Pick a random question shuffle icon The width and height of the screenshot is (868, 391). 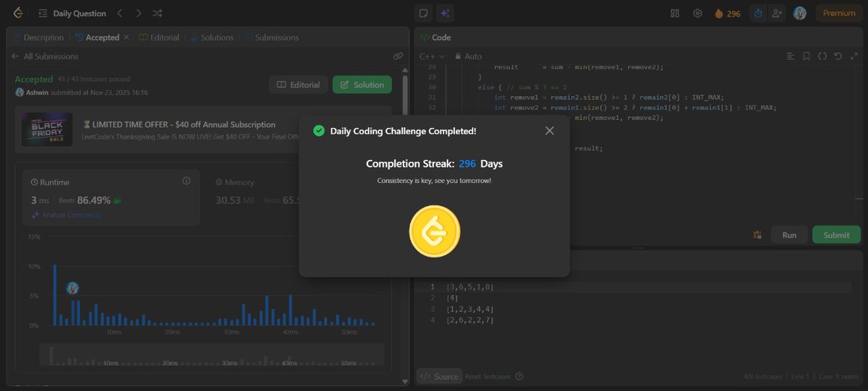coord(158,13)
